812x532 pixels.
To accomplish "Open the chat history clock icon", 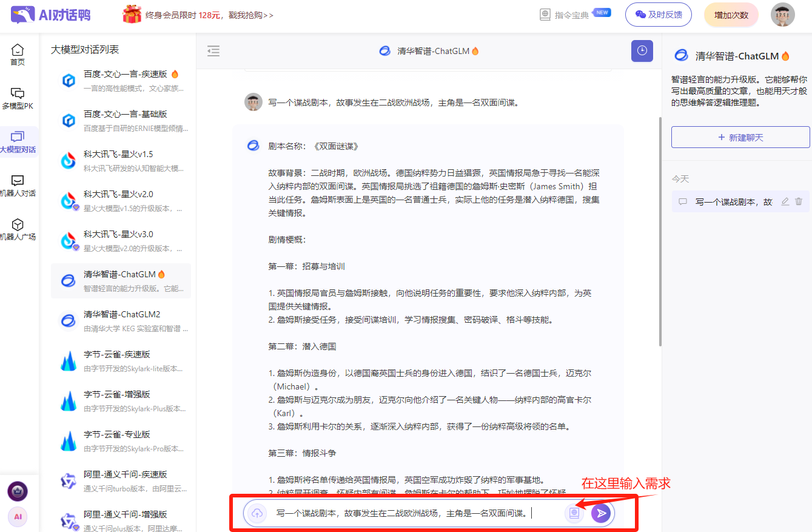I will [642, 51].
